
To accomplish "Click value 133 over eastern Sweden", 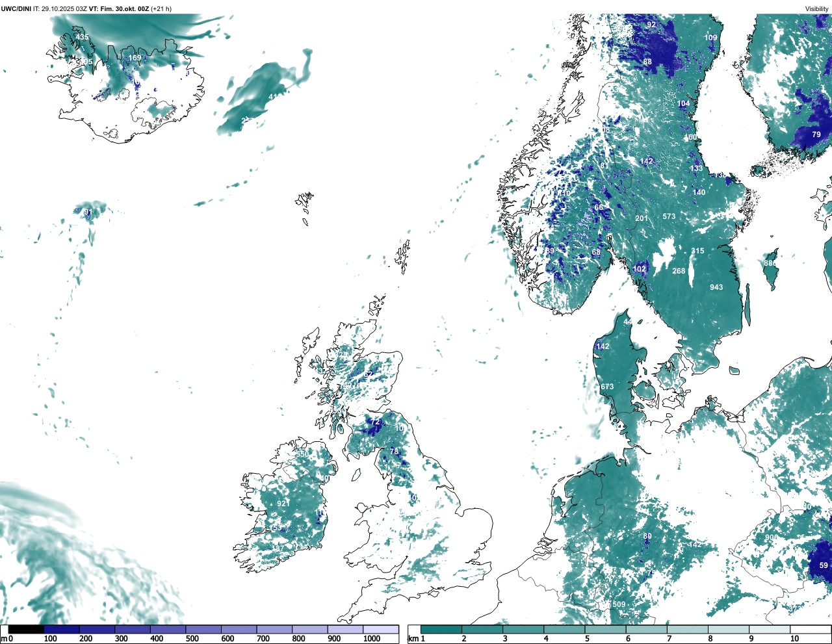I will (x=696, y=168).
